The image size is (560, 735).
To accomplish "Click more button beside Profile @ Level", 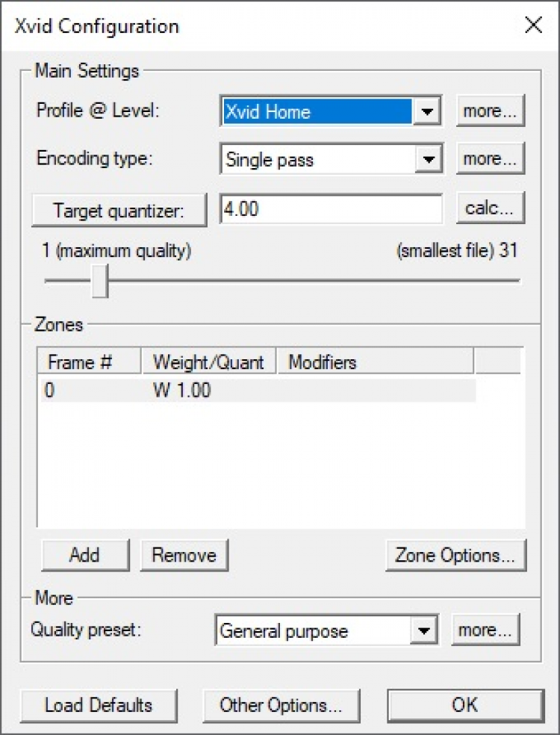I will pyautogui.click(x=490, y=111).
